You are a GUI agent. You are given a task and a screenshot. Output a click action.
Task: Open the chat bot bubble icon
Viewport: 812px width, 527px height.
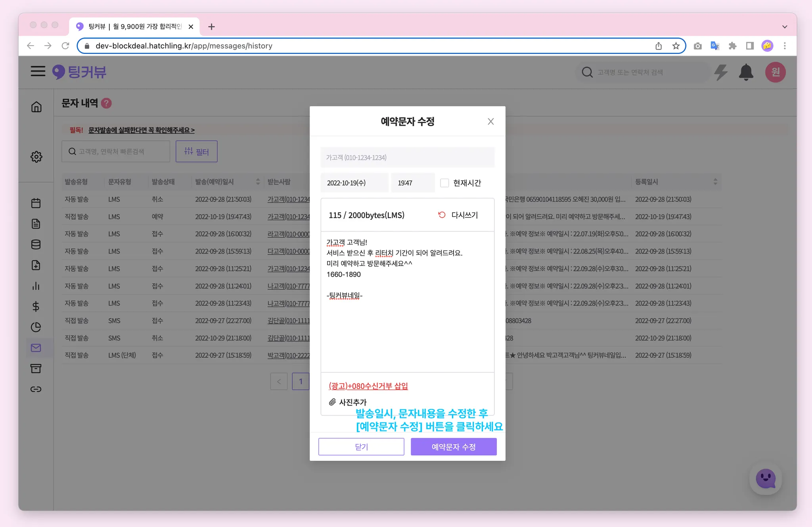pyautogui.click(x=765, y=479)
